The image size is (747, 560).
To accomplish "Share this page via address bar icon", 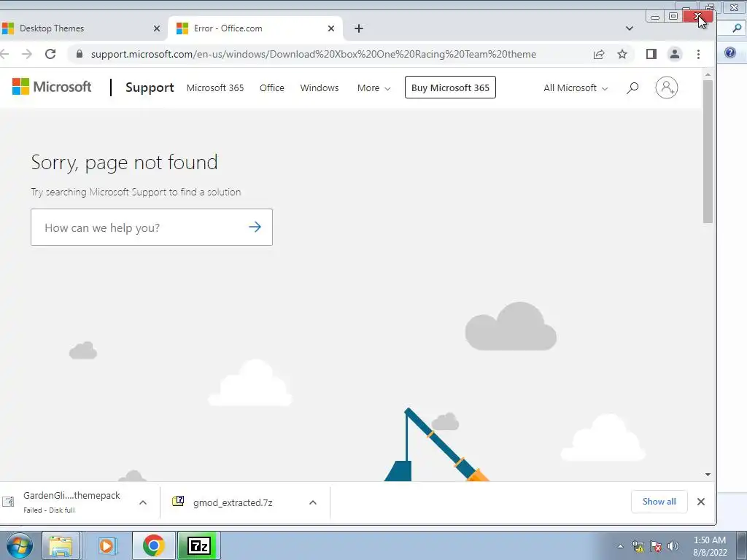I will pyautogui.click(x=599, y=54).
